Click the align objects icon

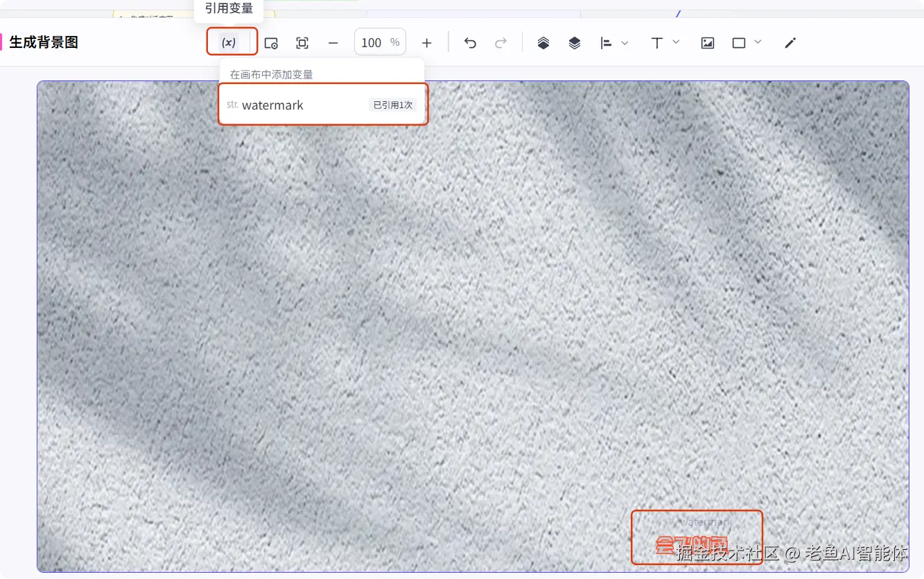pyautogui.click(x=606, y=43)
